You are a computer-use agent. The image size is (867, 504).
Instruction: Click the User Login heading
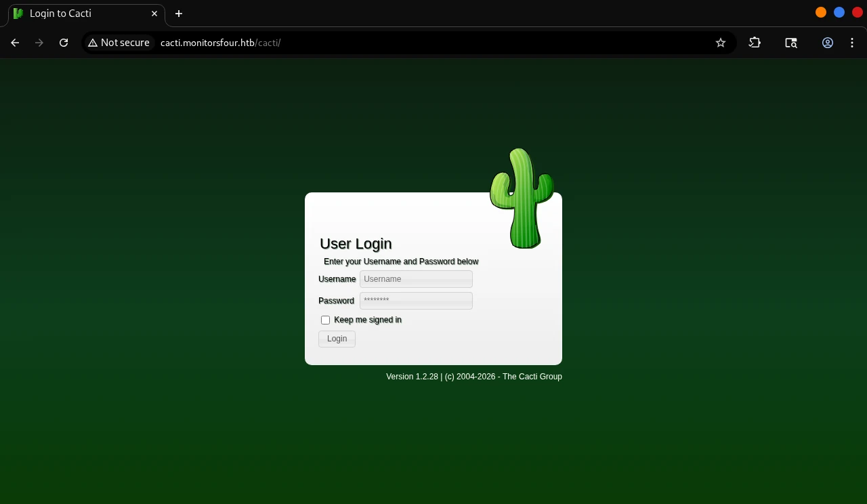pyautogui.click(x=356, y=244)
